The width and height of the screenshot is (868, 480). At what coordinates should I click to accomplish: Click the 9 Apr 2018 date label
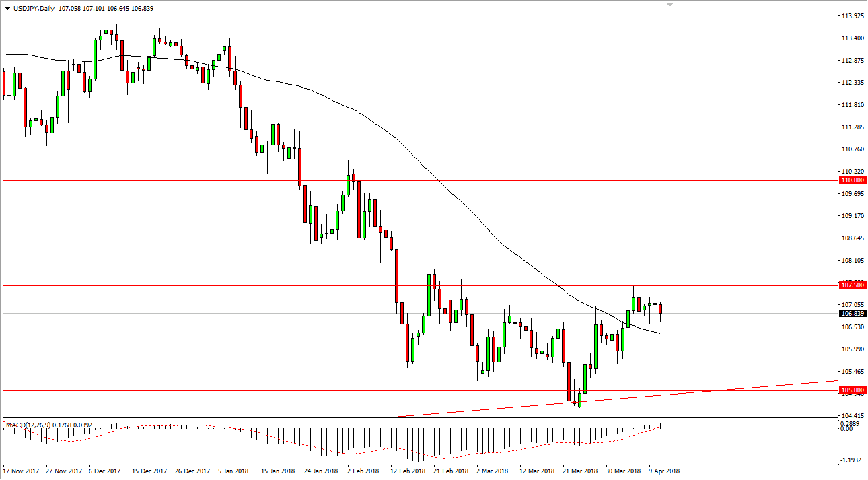pos(663,471)
